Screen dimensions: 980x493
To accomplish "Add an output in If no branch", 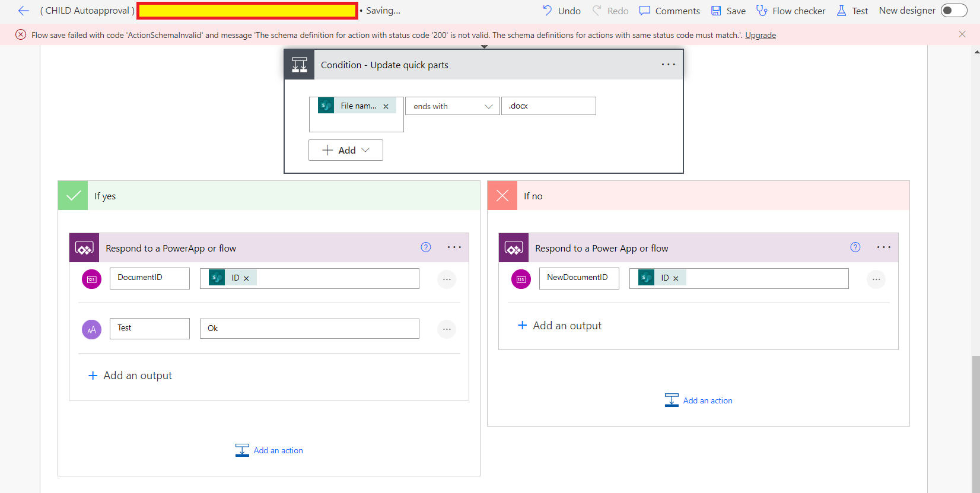I will [x=560, y=326].
